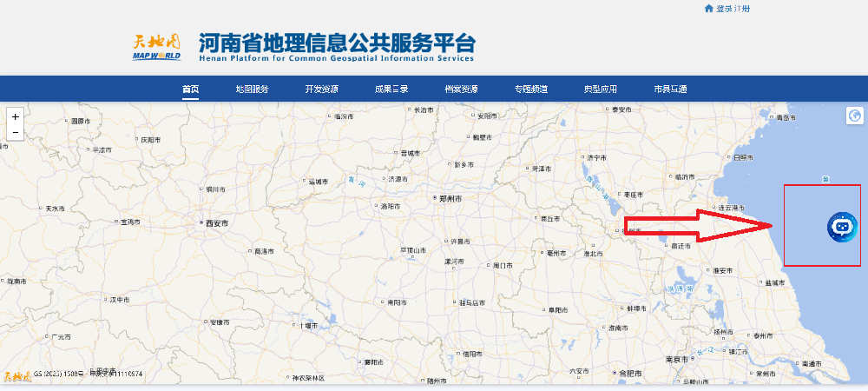Screen dimensions: 868x391
Task: Click the 郑州市 label on the map
Action: [x=450, y=198]
